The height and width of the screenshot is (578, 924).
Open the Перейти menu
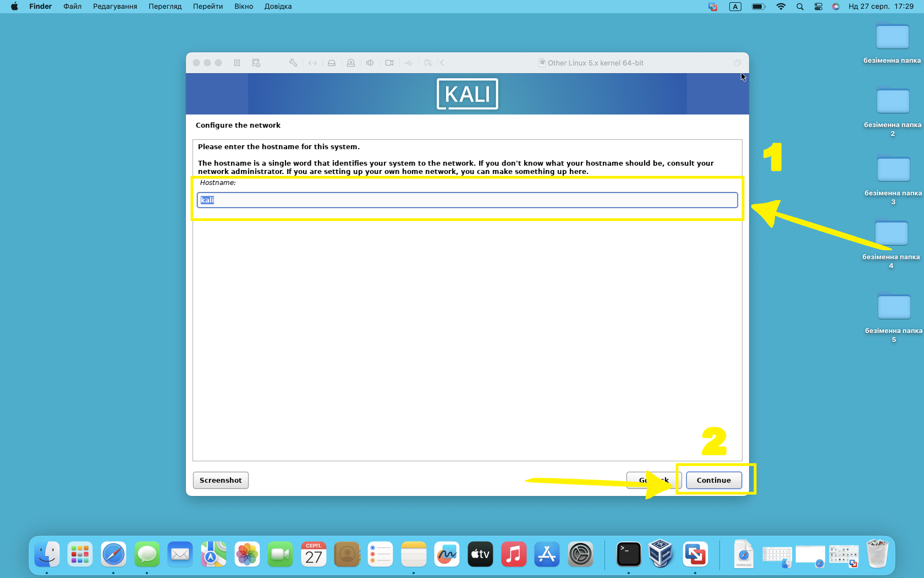click(x=208, y=7)
